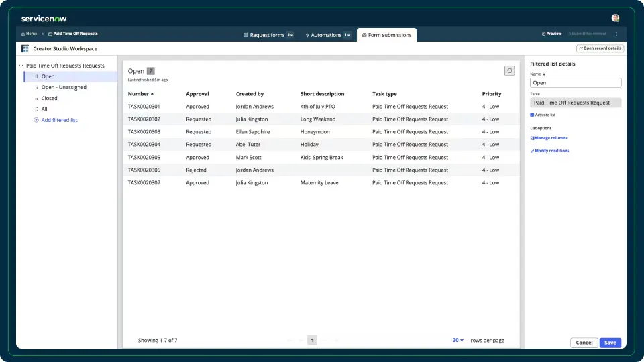Click drag handle beside Open - Unassigned

[x=36, y=87]
